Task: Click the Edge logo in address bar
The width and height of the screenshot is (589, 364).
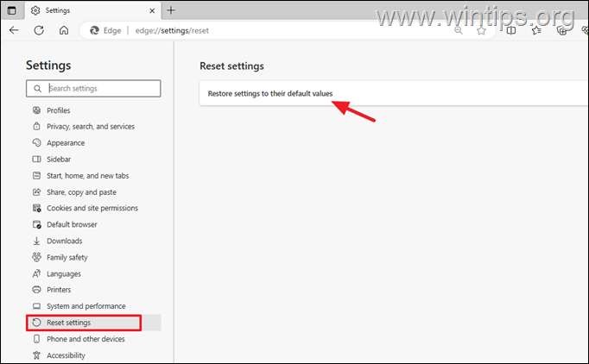Action: pyautogui.click(x=94, y=30)
